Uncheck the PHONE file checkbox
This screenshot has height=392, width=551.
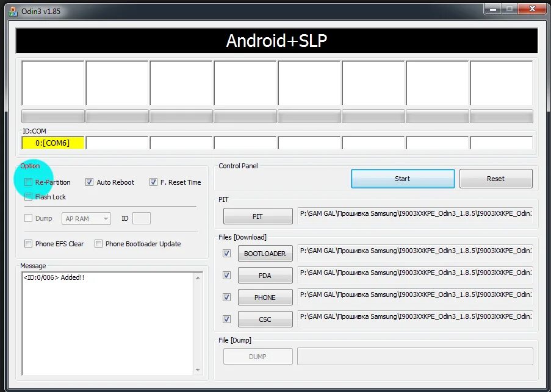point(226,298)
